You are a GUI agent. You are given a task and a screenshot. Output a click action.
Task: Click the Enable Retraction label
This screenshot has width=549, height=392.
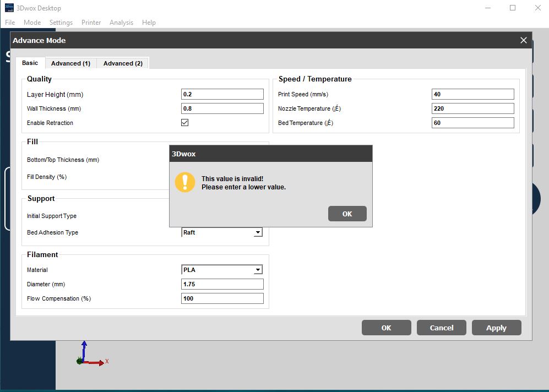pos(50,123)
